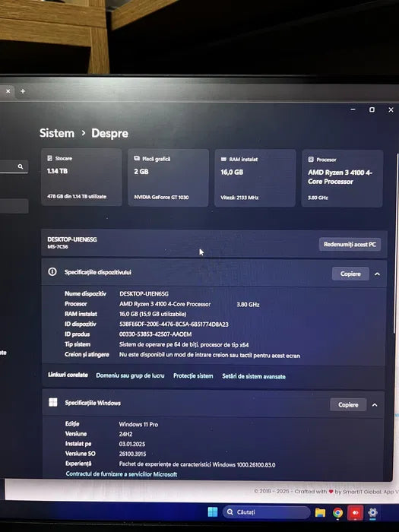
Task: Select the 478 GB din 1.14 TB utilizate text
Action: point(77,196)
